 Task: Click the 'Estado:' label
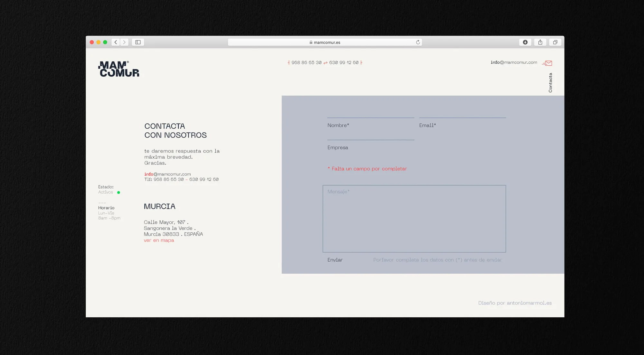pyautogui.click(x=106, y=187)
